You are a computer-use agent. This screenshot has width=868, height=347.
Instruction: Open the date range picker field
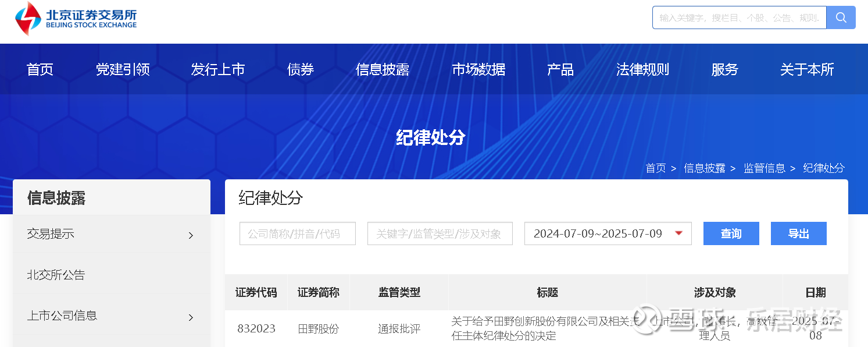(x=608, y=233)
